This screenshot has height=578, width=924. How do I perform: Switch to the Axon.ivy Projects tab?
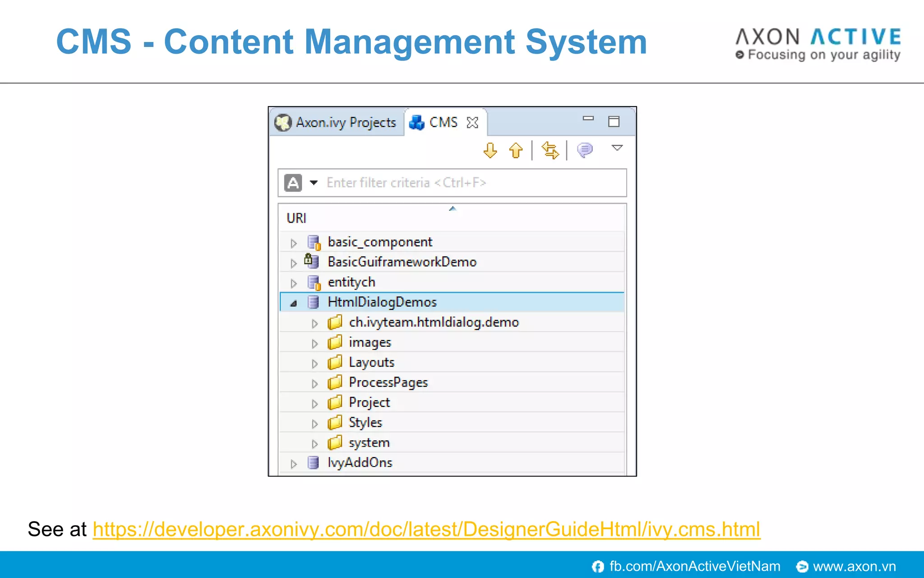[336, 122]
